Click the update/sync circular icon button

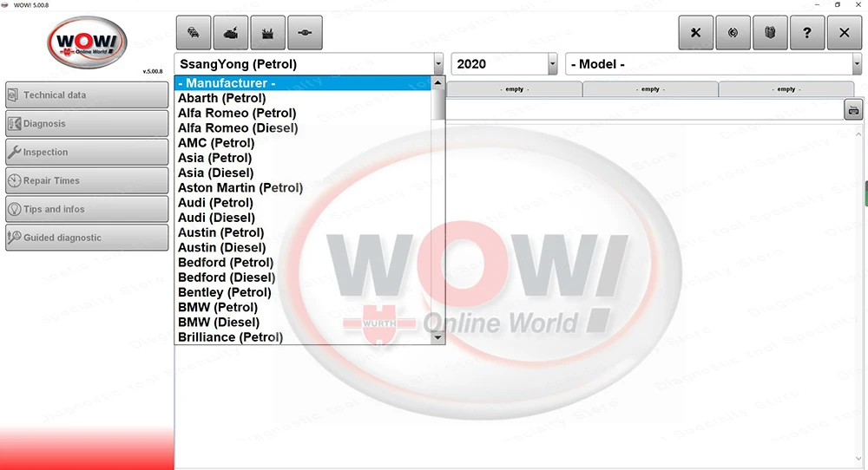tap(733, 33)
